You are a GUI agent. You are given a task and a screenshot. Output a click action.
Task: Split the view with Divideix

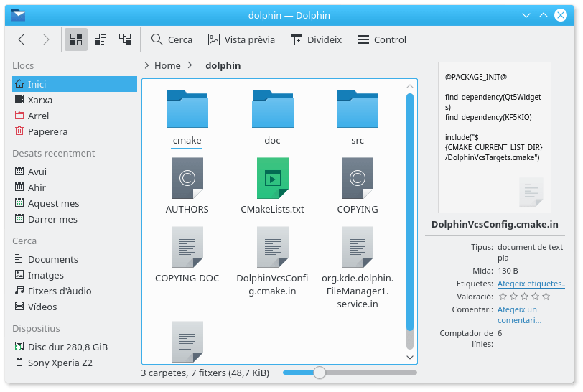click(316, 39)
